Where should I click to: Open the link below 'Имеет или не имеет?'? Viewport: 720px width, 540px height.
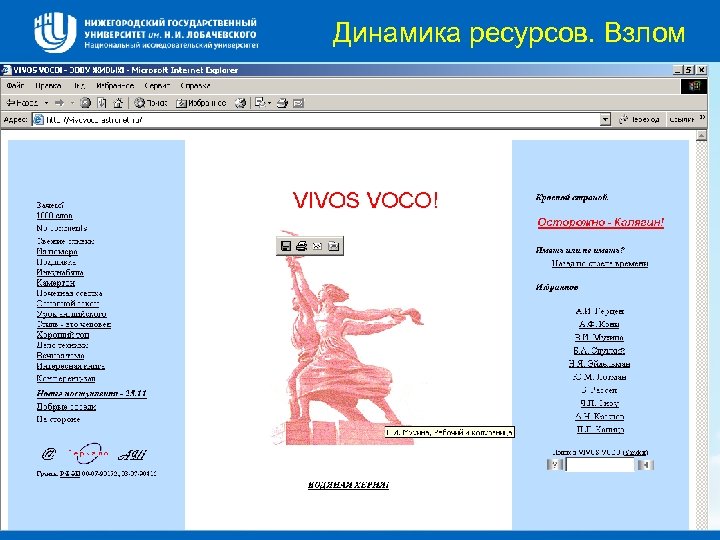click(x=600, y=264)
